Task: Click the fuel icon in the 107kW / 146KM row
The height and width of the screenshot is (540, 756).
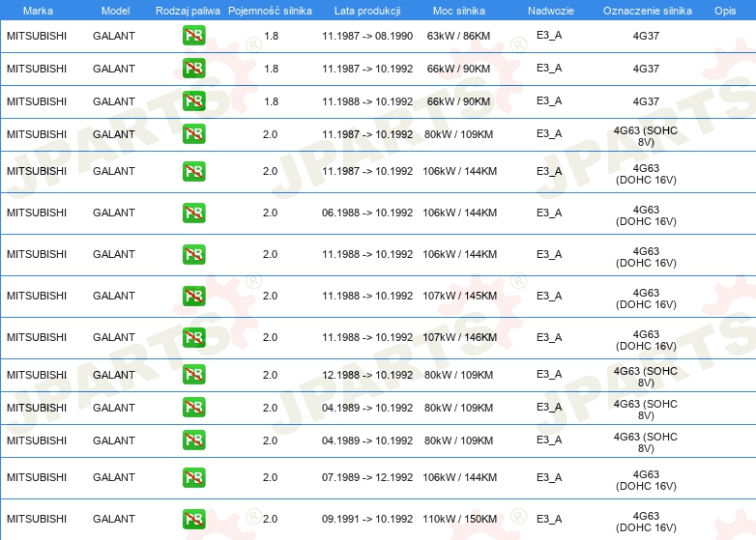Action: tap(193, 337)
